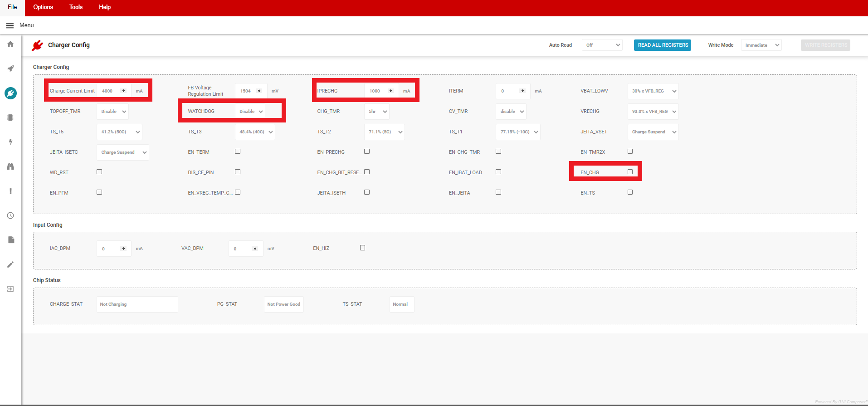868x406 pixels.
Task: Click the exclamation mark sidebar icon
Action: 10,191
